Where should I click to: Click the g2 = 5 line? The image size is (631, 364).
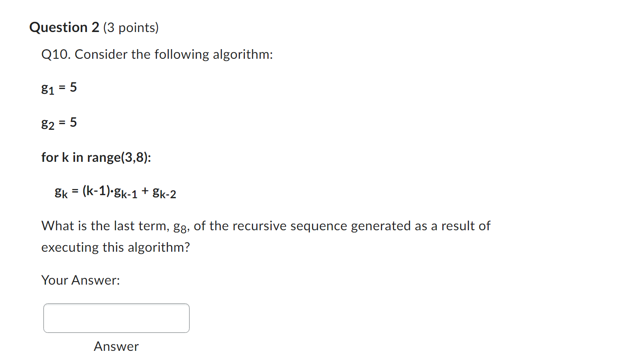[59, 123]
